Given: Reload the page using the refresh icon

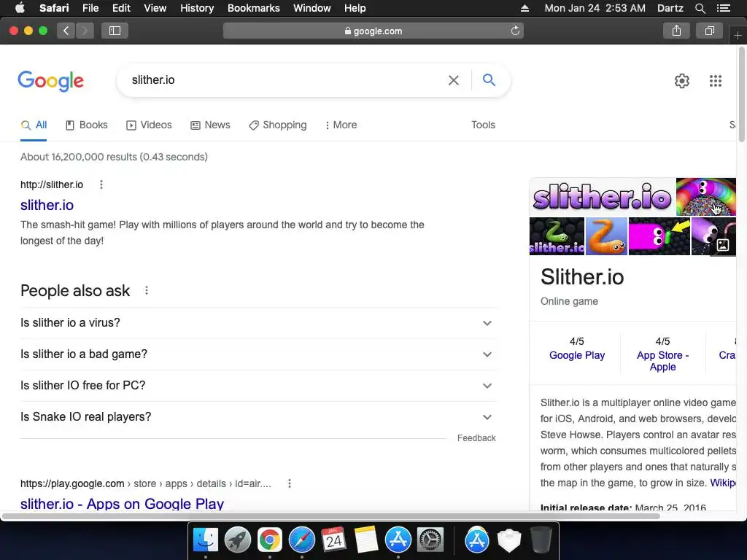Looking at the screenshot, I should point(515,31).
